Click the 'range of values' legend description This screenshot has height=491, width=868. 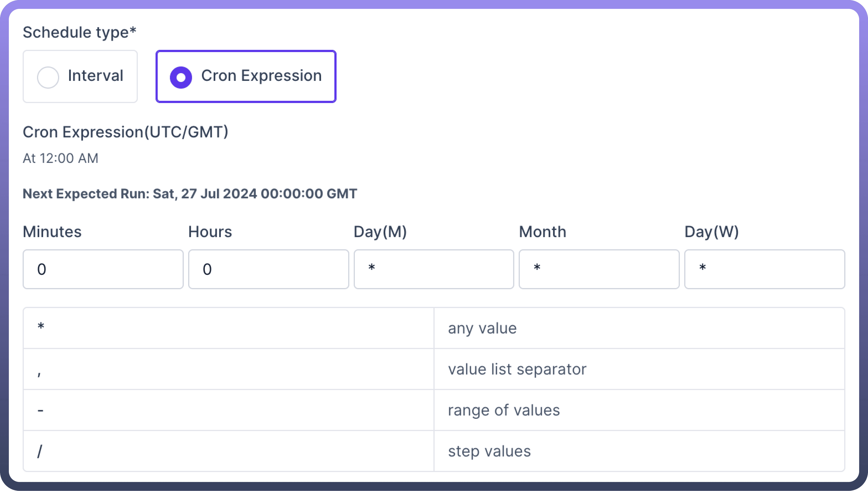tap(504, 410)
